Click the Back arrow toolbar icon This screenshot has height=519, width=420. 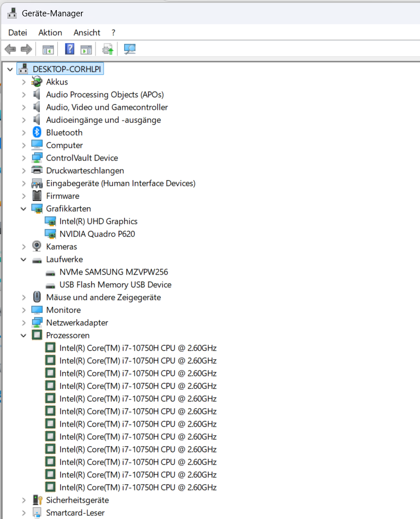(10, 50)
